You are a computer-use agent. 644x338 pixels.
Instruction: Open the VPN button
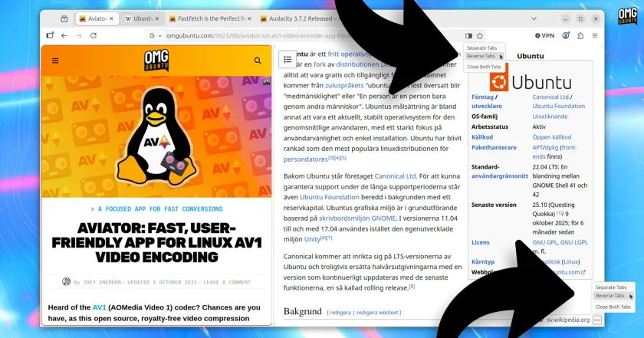544,36
